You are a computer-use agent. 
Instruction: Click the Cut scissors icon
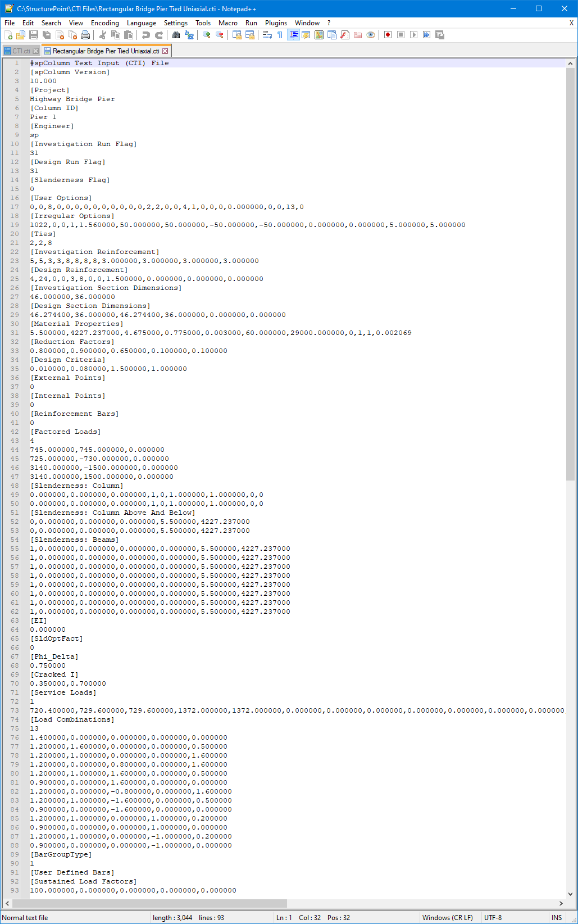103,35
